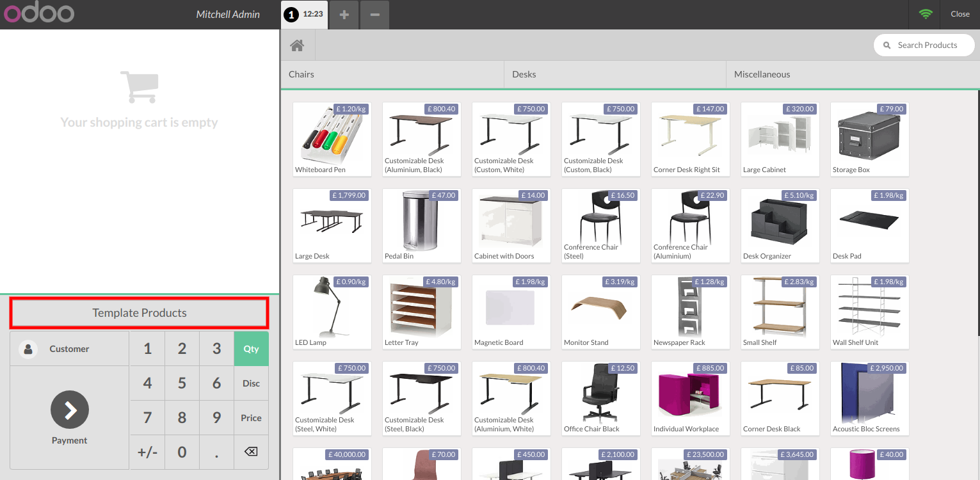The height and width of the screenshot is (480, 980).
Task: Add Acoustic Bloc Screens to the order
Action: click(x=870, y=398)
